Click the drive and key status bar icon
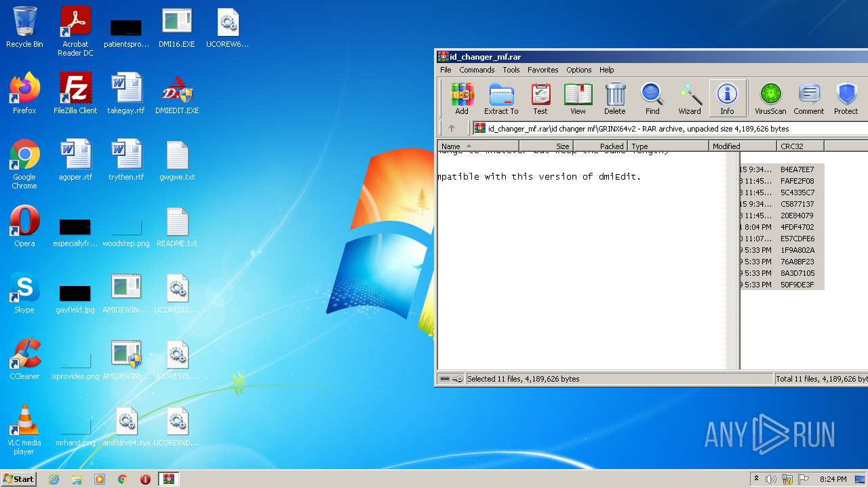The width and height of the screenshot is (868, 488). [x=451, y=379]
